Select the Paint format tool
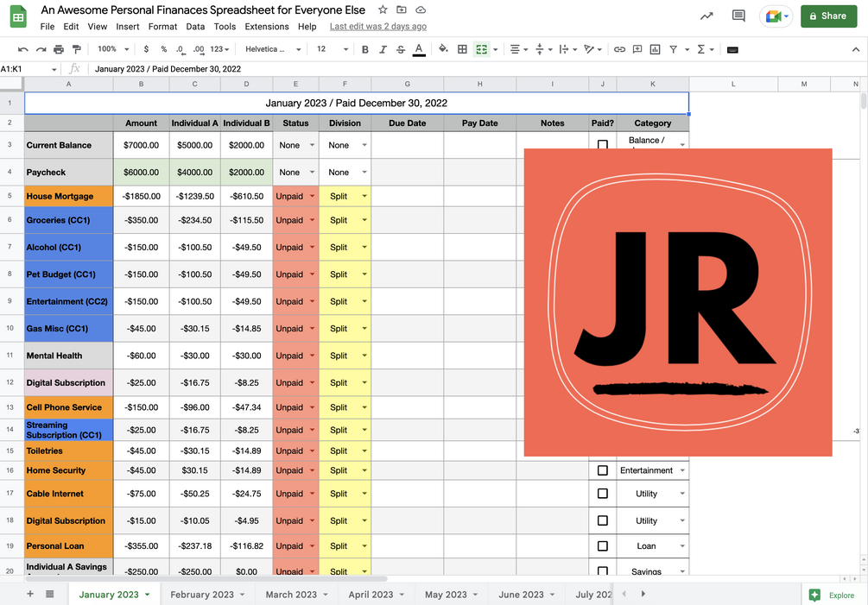The width and height of the screenshot is (868, 605). 76,49
